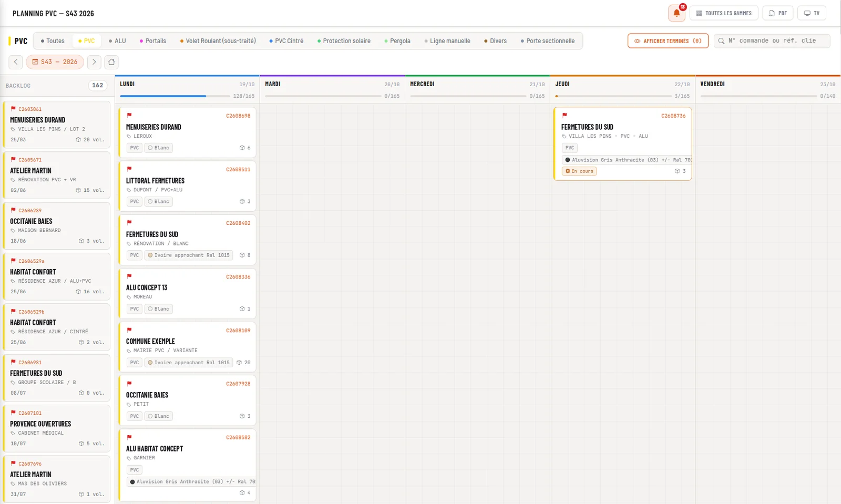Filter by the ALU range

[117, 41]
